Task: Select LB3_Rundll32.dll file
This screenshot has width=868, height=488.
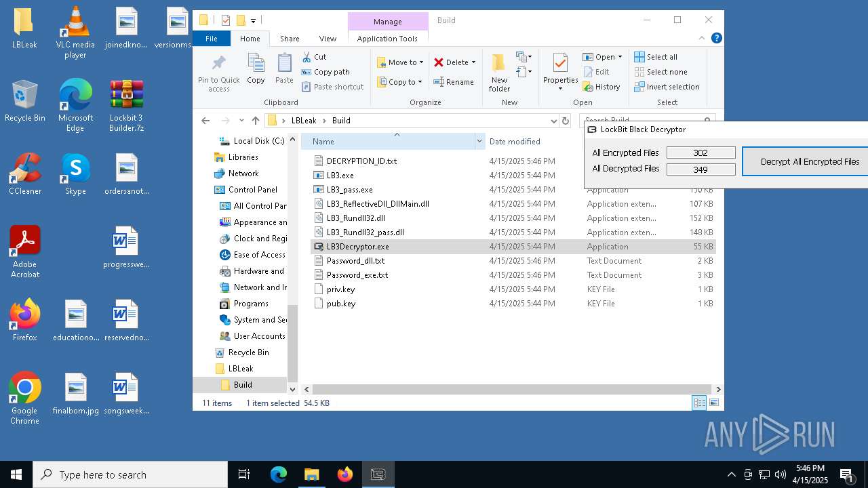Action: [355, 218]
